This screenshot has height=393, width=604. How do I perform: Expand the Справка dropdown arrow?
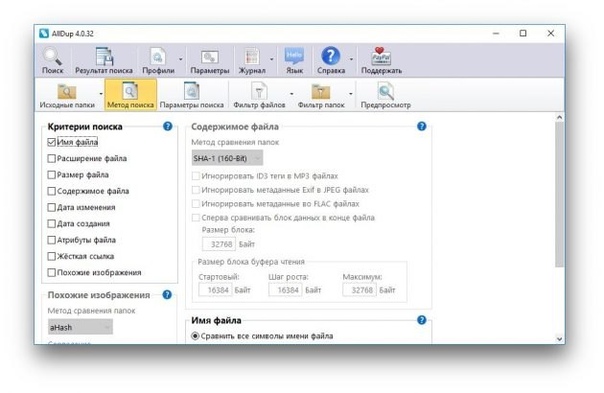pyautogui.click(x=351, y=59)
